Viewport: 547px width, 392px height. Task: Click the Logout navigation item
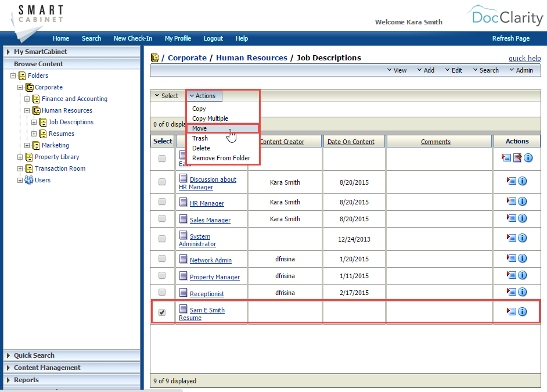coord(213,38)
